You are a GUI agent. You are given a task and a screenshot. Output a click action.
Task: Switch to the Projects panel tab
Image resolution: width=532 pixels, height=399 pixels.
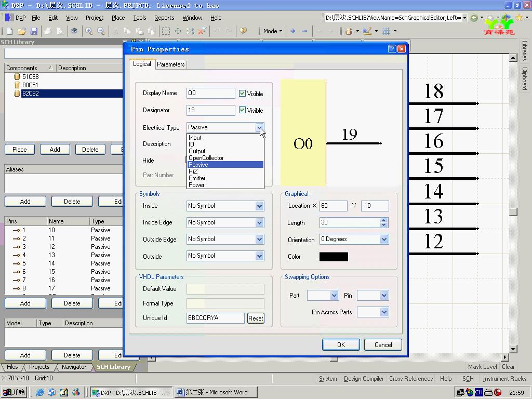tap(39, 367)
